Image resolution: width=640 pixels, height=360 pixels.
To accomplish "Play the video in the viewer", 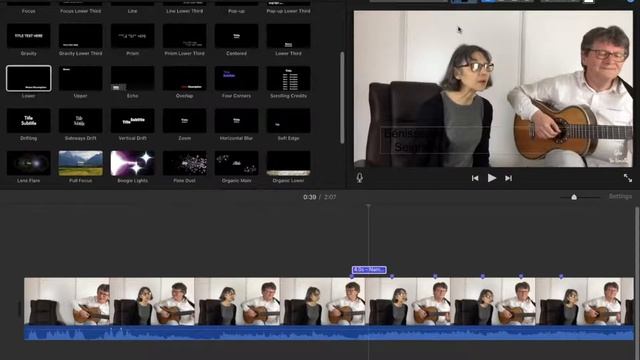I will [492, 178].
